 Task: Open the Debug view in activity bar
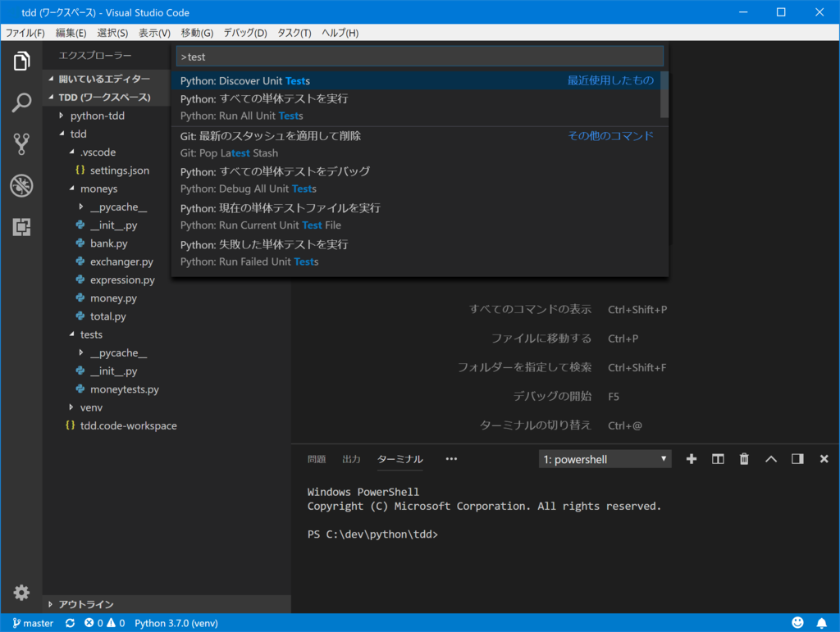21,186
